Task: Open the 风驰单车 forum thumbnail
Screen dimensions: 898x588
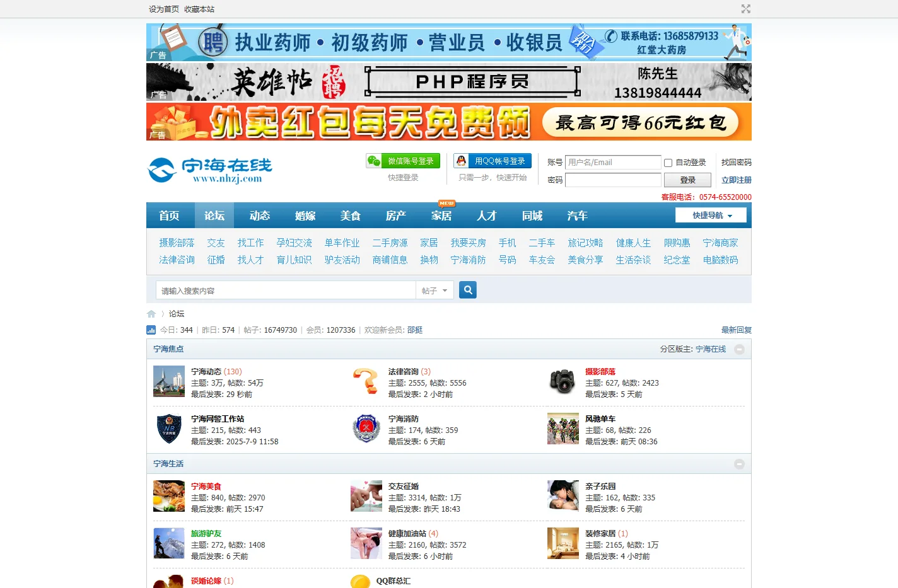Action: coord(563,429)
